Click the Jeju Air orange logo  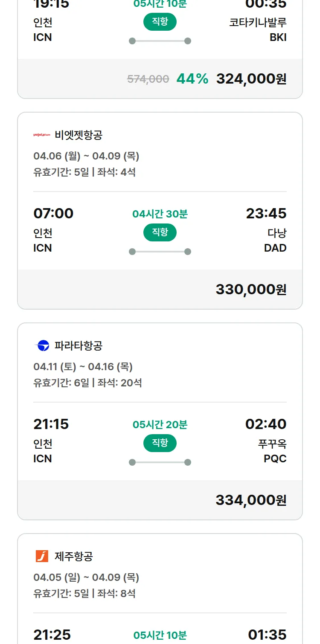[x=42, y=556]
